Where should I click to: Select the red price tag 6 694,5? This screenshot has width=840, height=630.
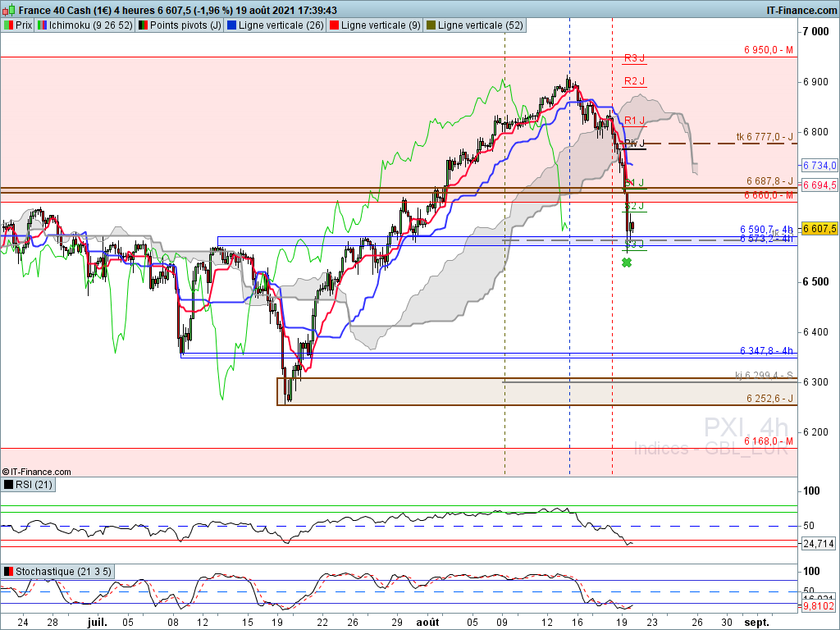(819, 185)
